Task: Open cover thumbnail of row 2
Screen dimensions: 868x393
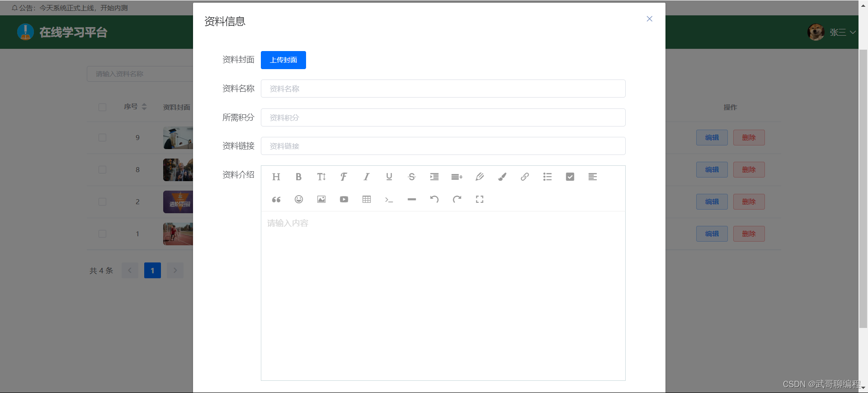Action: pyautogui.click(x=178, y=202)
